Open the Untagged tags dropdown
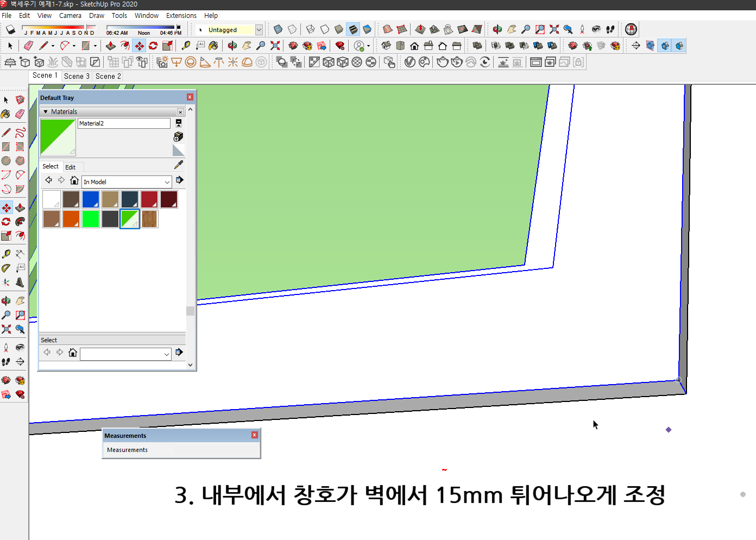 [259, 29]
